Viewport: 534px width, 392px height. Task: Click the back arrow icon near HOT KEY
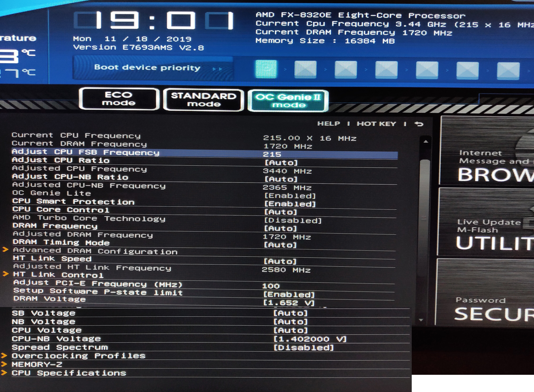click(419, 124)
